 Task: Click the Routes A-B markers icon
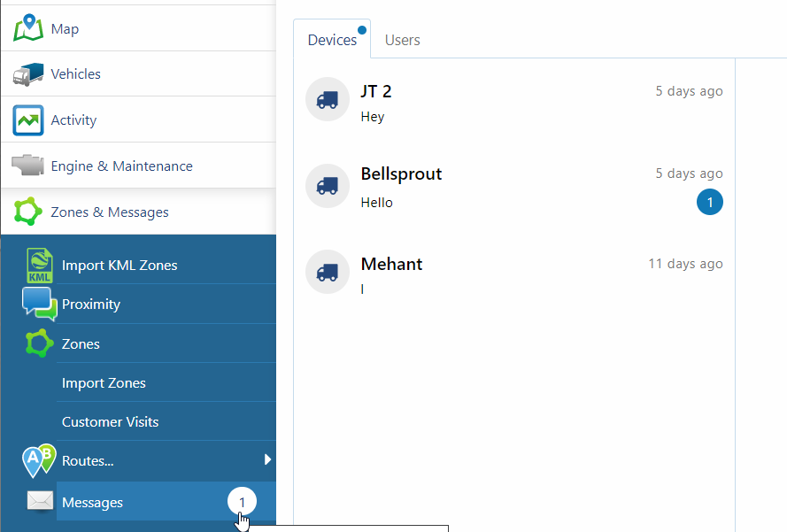point(39,460)
